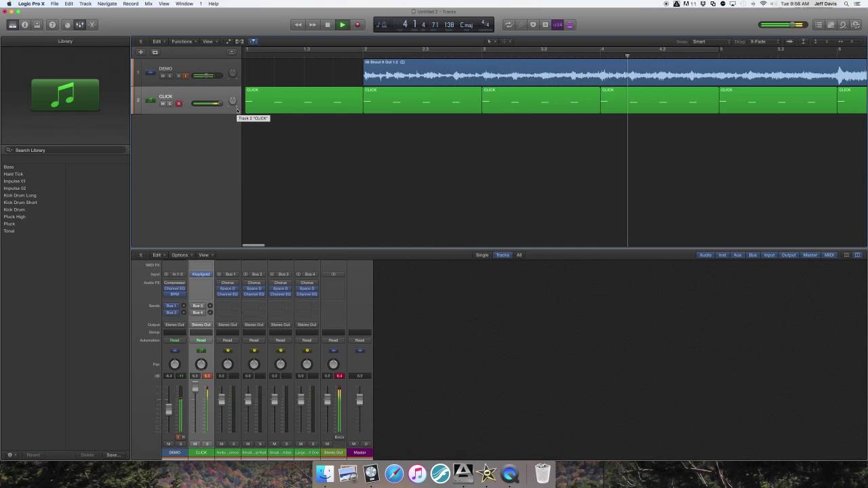Image resolution: width=868 pixels, height=488 pixels.
Task: Toggle the purple Metronome click button
Action: 570,25
